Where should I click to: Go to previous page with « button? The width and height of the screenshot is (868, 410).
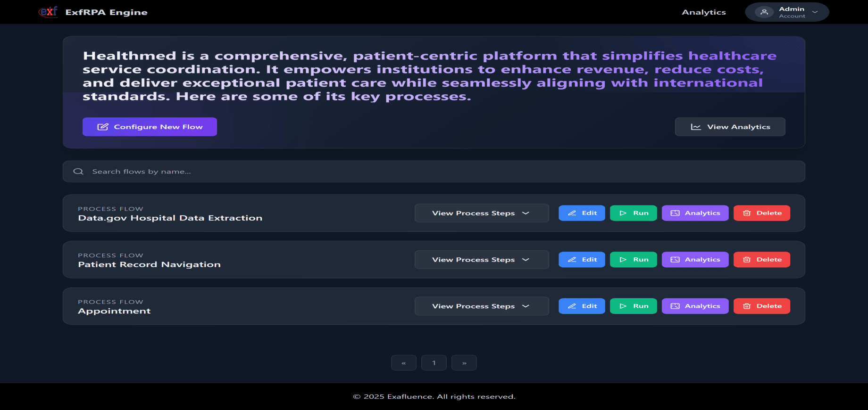[x=404, y=363]
